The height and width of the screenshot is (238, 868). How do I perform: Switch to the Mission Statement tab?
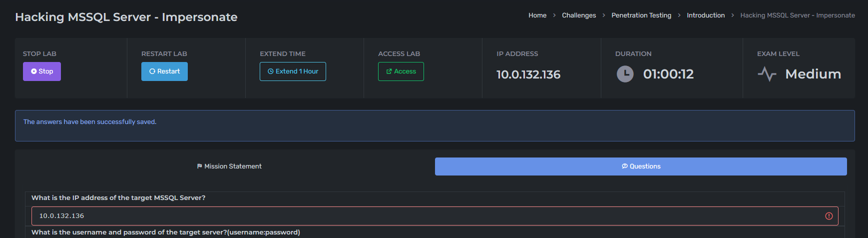coord(229,166)
